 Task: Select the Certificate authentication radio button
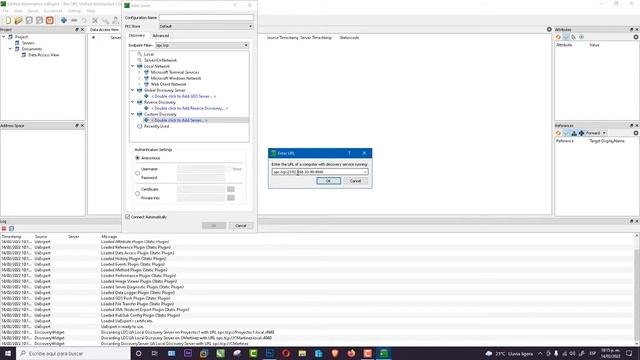[x=138, y=193]
